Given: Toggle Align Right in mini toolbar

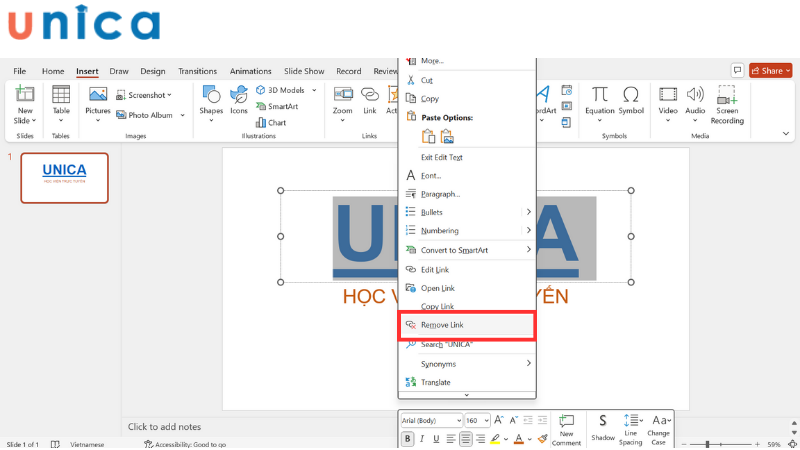Looking at the screenshot, I should coord(480,439).
